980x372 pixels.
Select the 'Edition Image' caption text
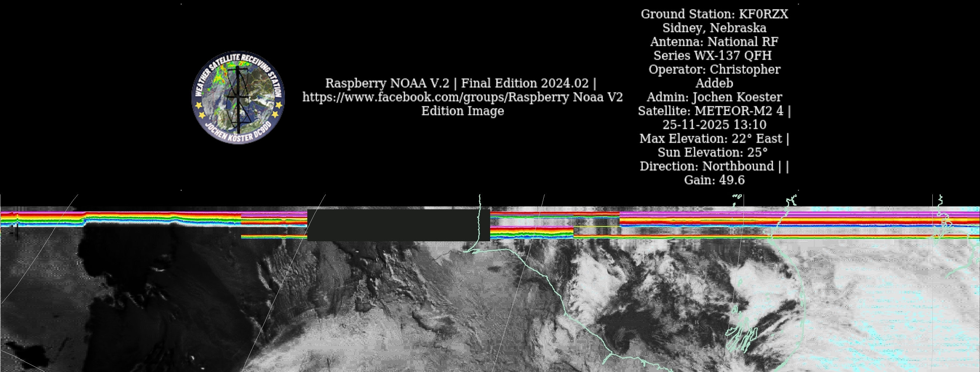click(x=462, y=111)
